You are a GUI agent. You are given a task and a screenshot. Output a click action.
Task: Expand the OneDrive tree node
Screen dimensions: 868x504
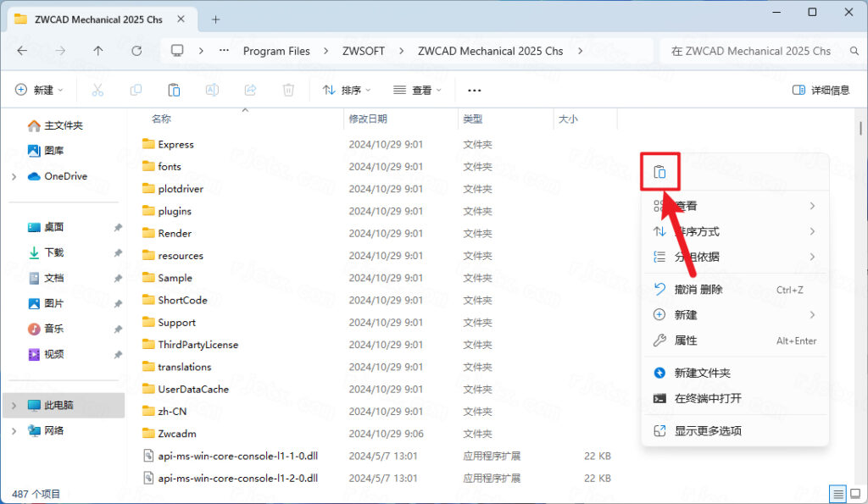[14, 176]
